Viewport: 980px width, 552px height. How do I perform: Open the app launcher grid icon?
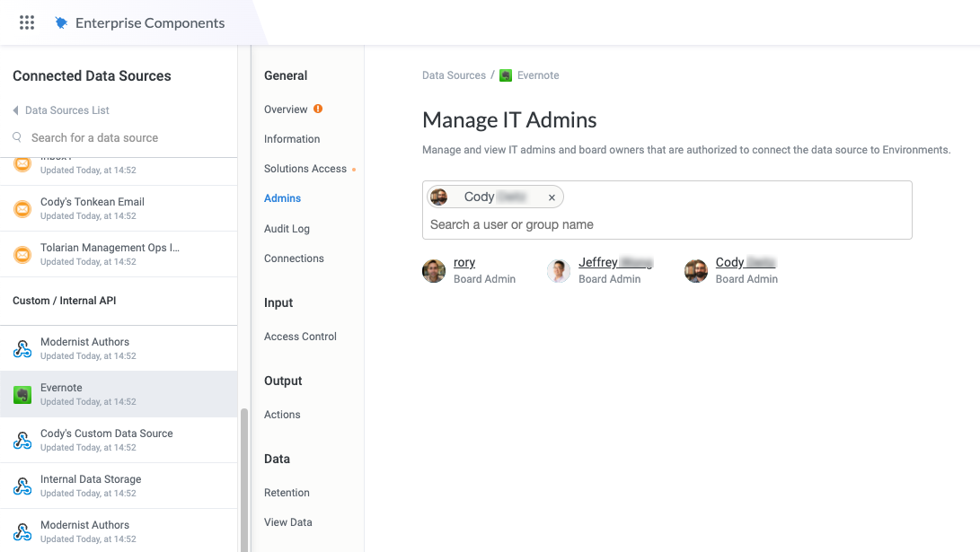(x=26, y=22)
